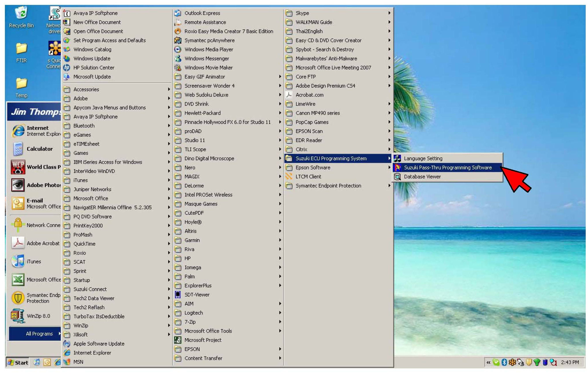588x375 pixels.
Task: Open Language Setting in Suzuki submenu
Action: [x=447, y=158]
